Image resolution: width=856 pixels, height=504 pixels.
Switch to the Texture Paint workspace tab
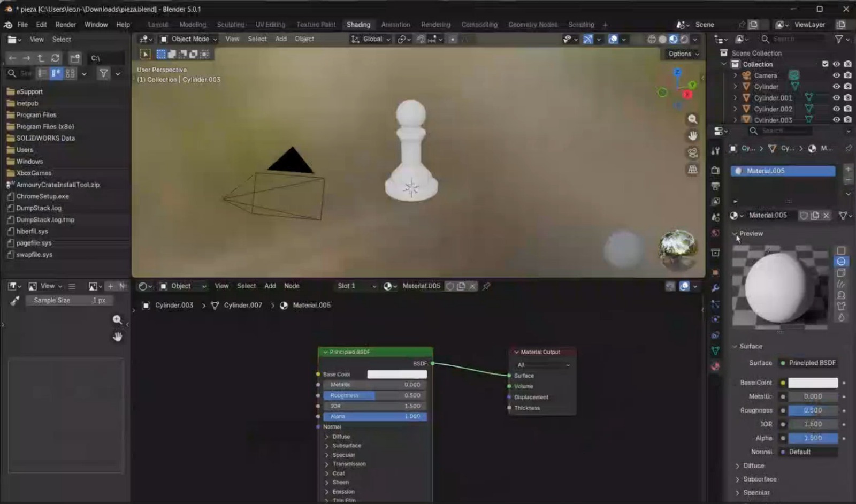pyautogui.click(x=316, y=25)
